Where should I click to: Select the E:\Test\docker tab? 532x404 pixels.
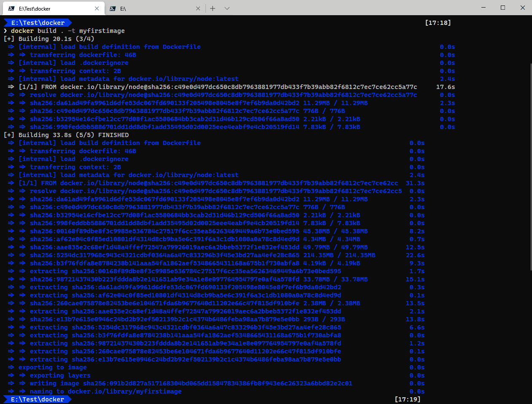[51, 8]
